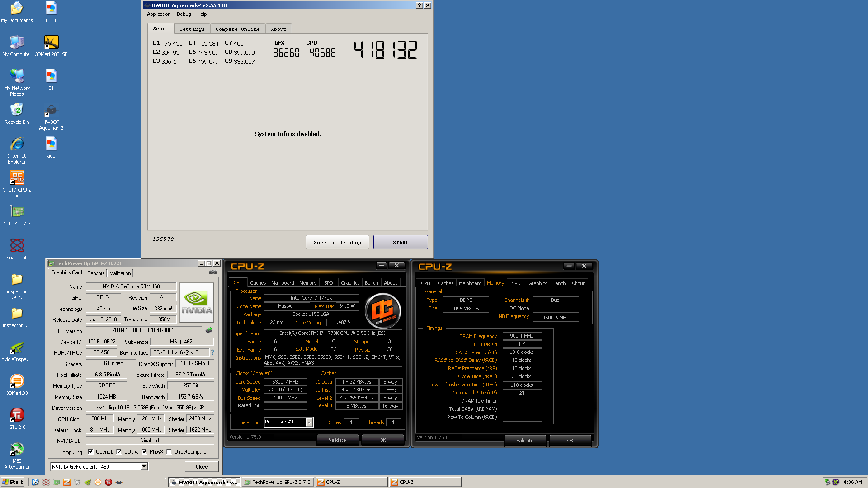Select the HWBOT Aquamark3 desktop shortcut

click(51, 117)
